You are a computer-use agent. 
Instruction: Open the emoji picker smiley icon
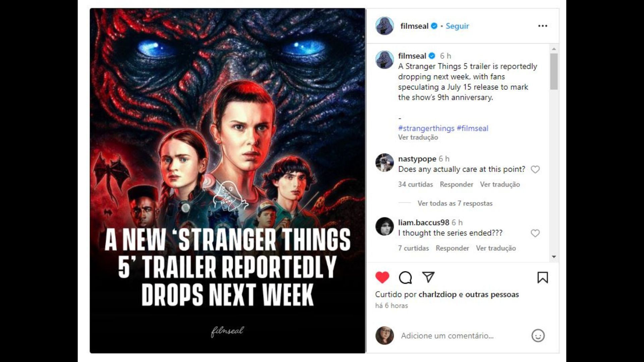pos(538,336)
